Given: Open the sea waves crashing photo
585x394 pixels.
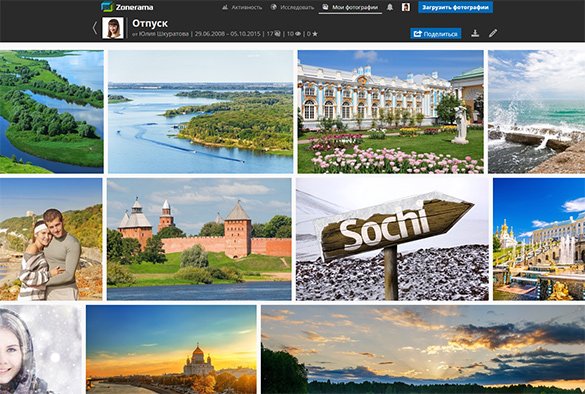Looking at the screenshot, I should click(536, 112).
